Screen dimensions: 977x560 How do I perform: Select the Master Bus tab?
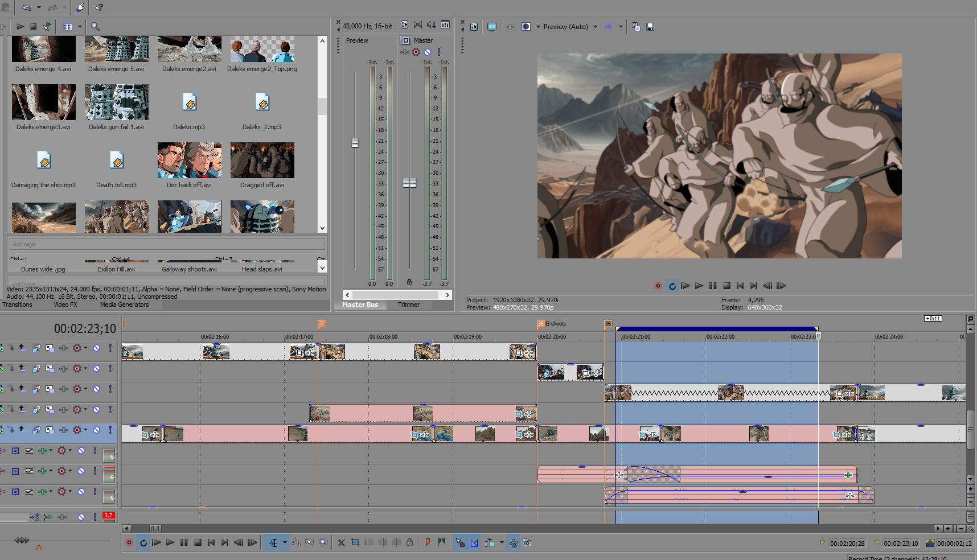(360, 304)
